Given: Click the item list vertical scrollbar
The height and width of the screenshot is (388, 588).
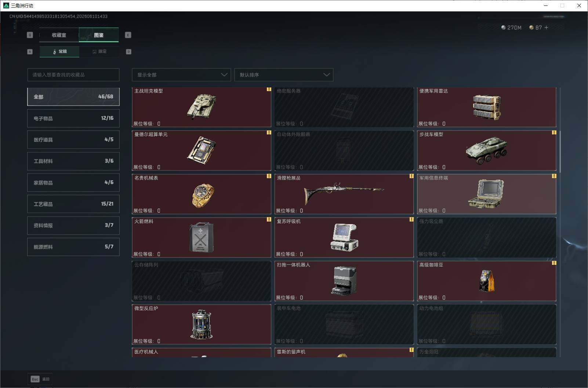Looking at the screenshot, I should click(x=560, y=151).
